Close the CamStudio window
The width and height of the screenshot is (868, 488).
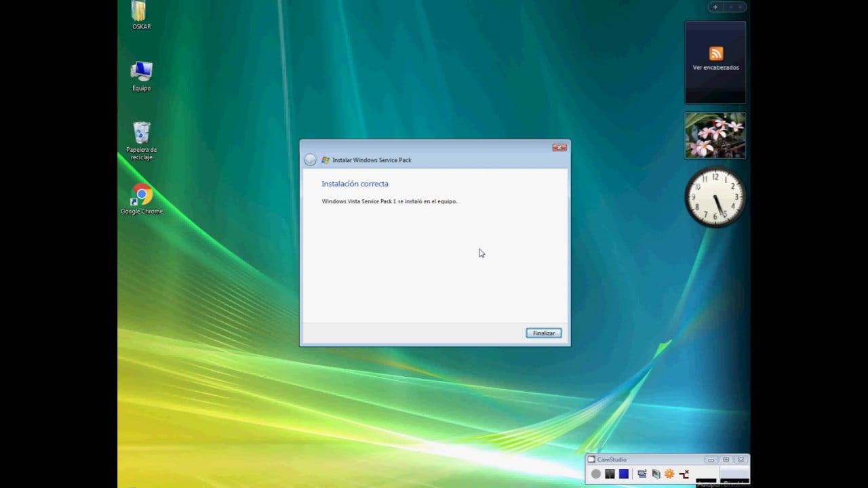(x=741, y=460)
